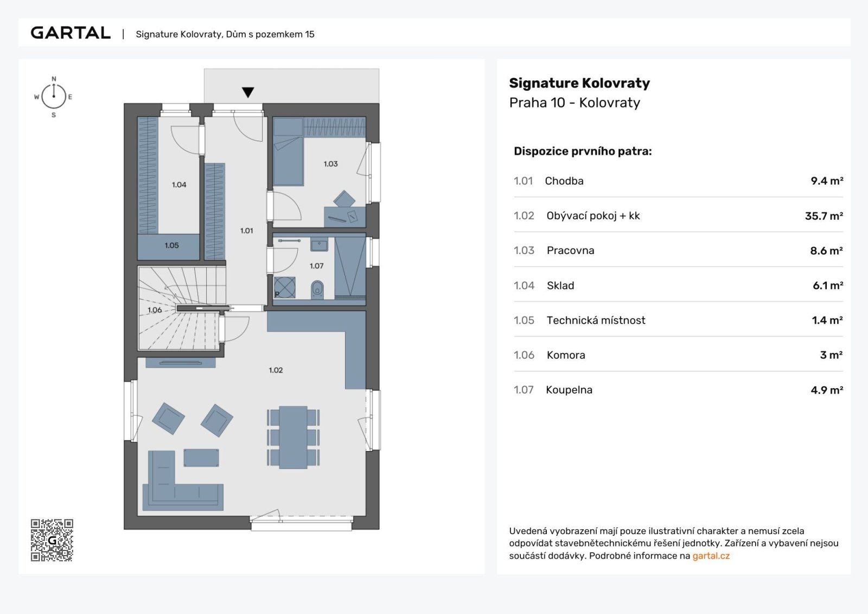868x614 pixels.
Task: Select the 1.07 Koupelna row
Action: coord(678,390)
